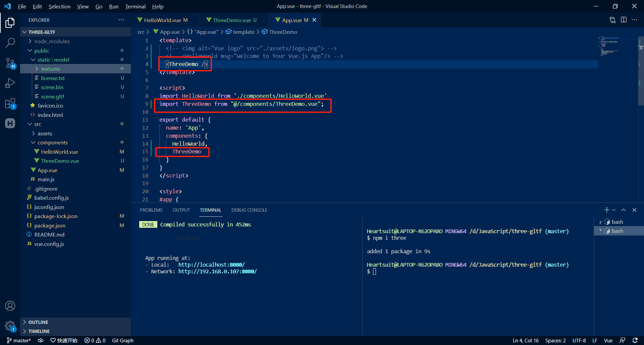Image resolution: width=644 pixels, height=345 pixels.
Task: Split the editor using the split icon
Action: click(624, 20)
